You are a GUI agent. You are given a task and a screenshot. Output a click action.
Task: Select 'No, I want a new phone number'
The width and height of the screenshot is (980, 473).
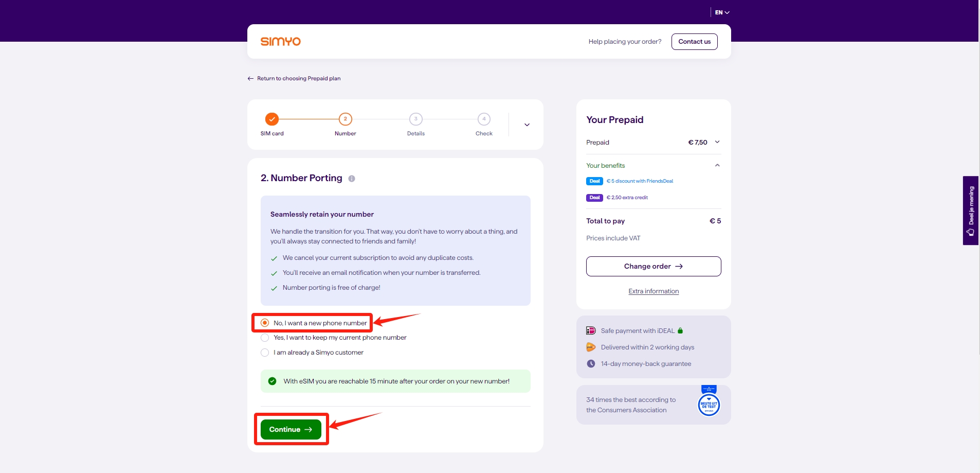265,323
